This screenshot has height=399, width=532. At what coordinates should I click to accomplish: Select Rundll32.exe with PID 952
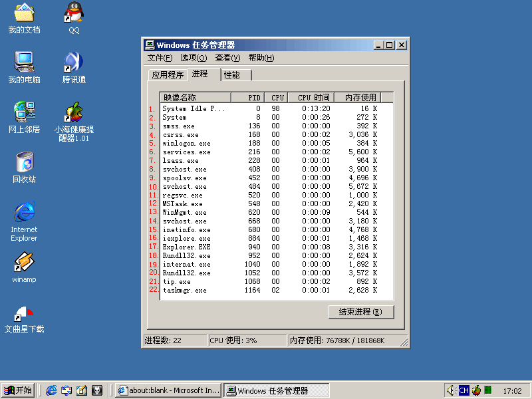[x=277, y=256]
